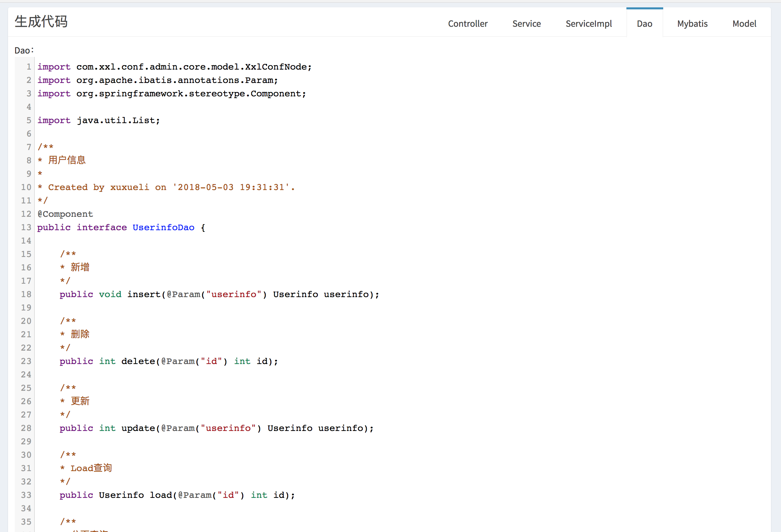Viewport: 781px width, 532px height.
Task: Click the UserinfoDao interface name
Action: pyautogui.click(x=163, y=228)
